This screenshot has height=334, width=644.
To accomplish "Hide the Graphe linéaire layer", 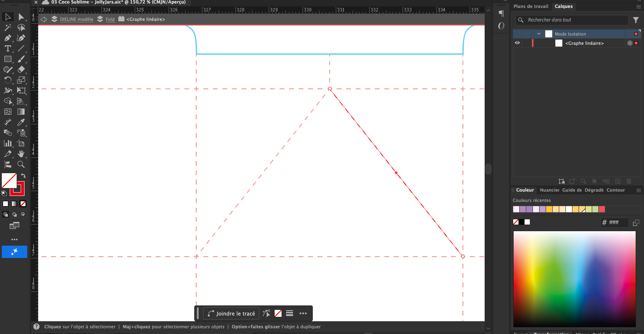I will click(517, 43).
